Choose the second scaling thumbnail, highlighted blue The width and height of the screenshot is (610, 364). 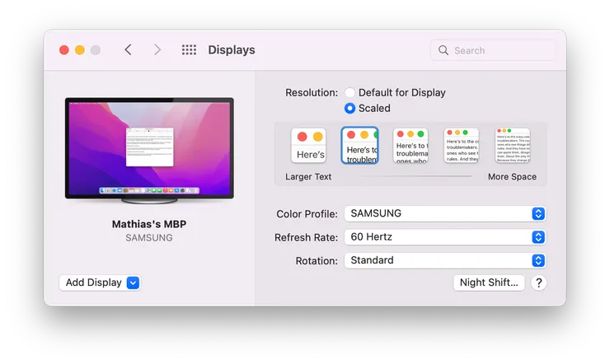[x=360, y=145]
